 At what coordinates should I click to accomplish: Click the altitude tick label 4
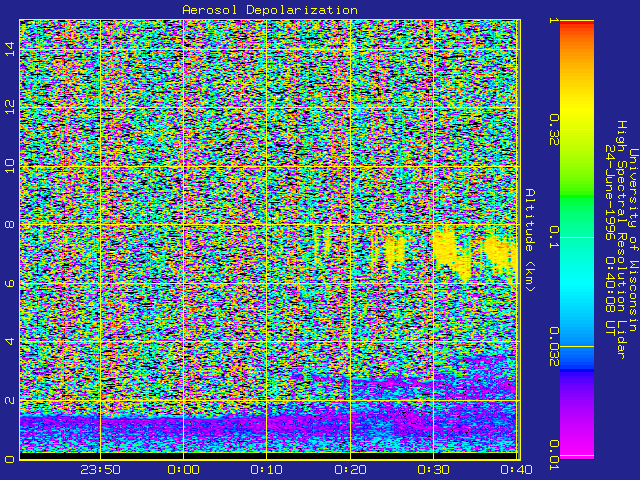tap(9, 341)
